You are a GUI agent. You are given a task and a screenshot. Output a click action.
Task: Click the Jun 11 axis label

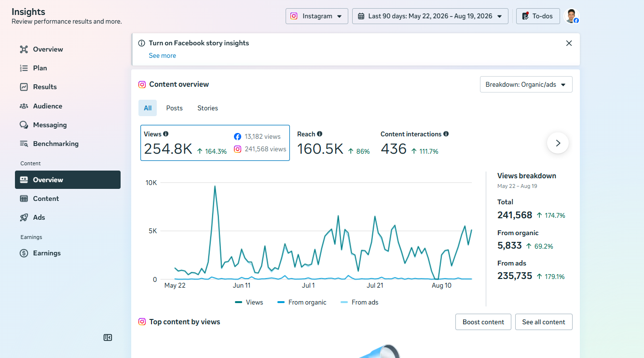point(242,285)
